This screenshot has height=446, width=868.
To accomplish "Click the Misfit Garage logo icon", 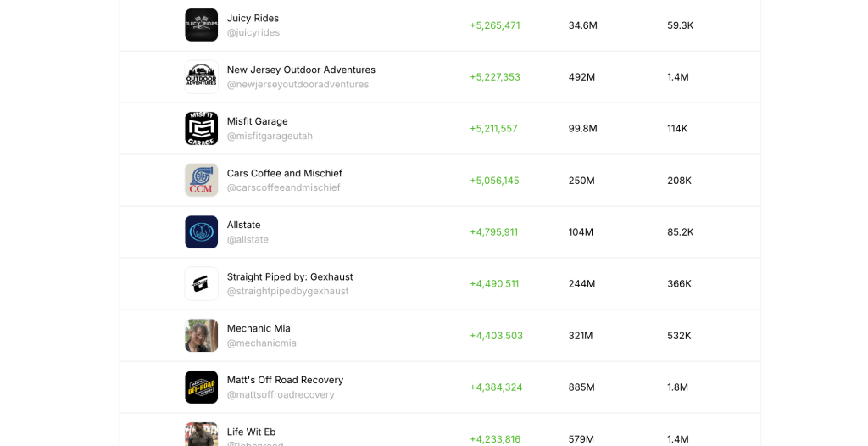I will coord(201,129).
